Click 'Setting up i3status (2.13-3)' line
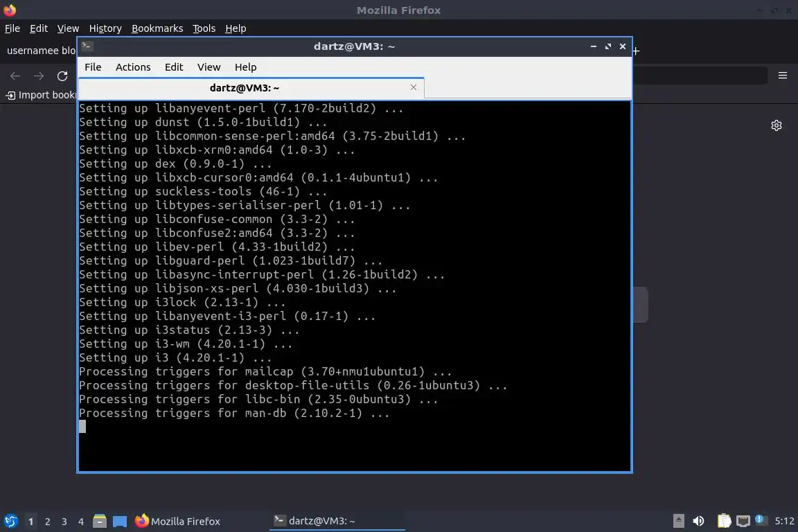 pyautogui.click(x=189, y=330)
